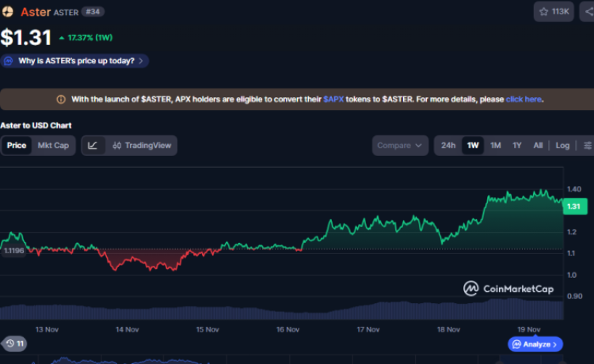The width and height of the screenshot is (594, 364).
Task: Expand the Compare dropdown
Action: tap(400, 146)
